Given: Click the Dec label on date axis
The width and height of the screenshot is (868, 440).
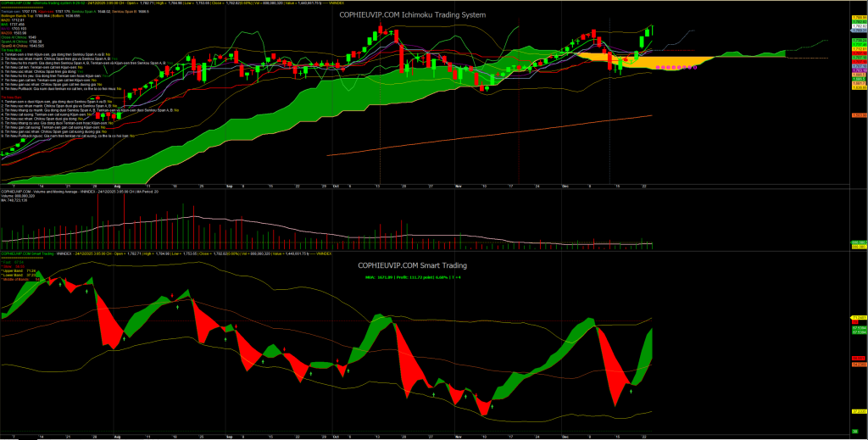Looking at the screenshot, I should (565, 184).
